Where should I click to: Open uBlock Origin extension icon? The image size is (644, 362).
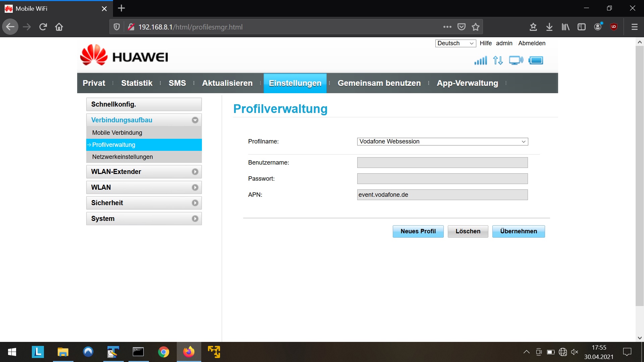(614, 27)
